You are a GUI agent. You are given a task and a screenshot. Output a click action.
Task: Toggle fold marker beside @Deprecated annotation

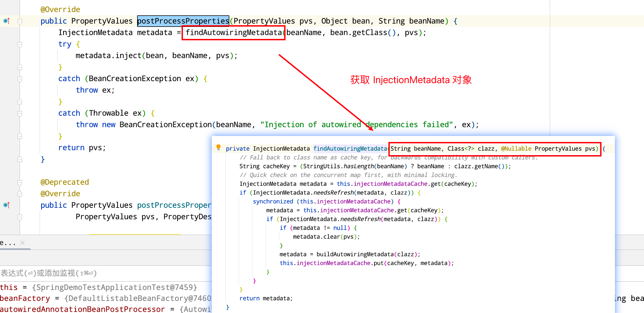(x=20, y=182)
